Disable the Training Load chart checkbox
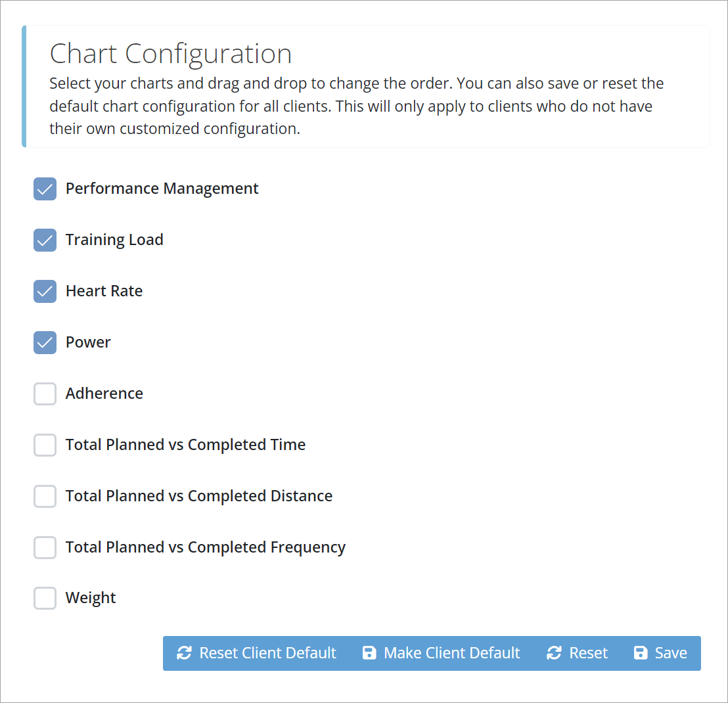 pyautogui.click(x=45, y=240)
